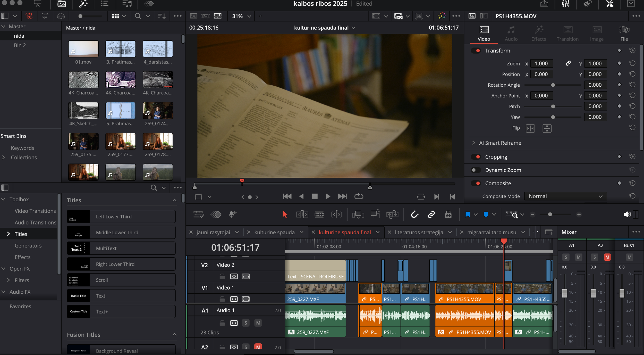Disable the Cropping toggle in the Inspector

coord(476,156)
